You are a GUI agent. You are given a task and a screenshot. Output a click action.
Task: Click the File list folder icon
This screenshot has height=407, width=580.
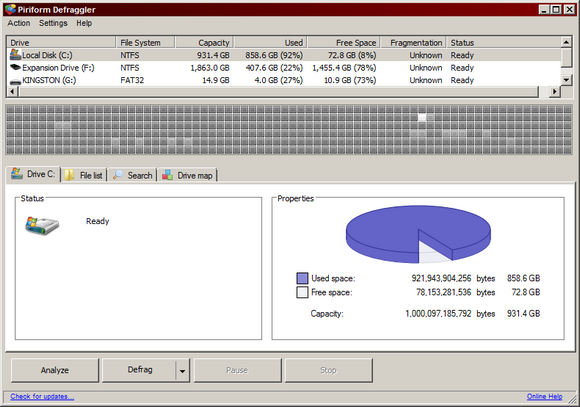[x=69, y=175]
